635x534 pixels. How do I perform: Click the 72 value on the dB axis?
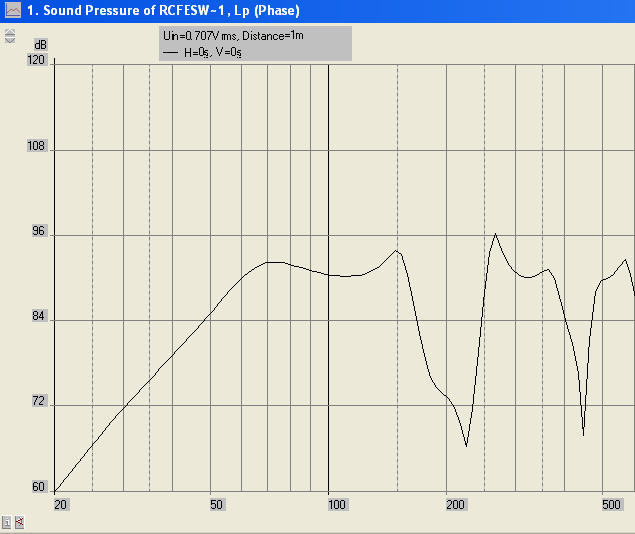(x=38, y=401)
